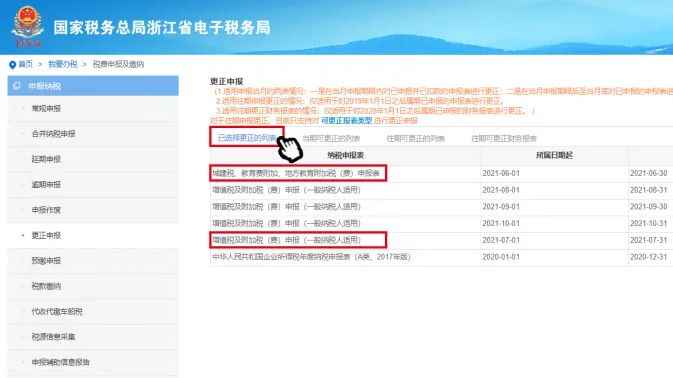Open 申报辅助信息报告 sidebar item
The width and height of the screenshot is (673, 378).
click(61, 362)
